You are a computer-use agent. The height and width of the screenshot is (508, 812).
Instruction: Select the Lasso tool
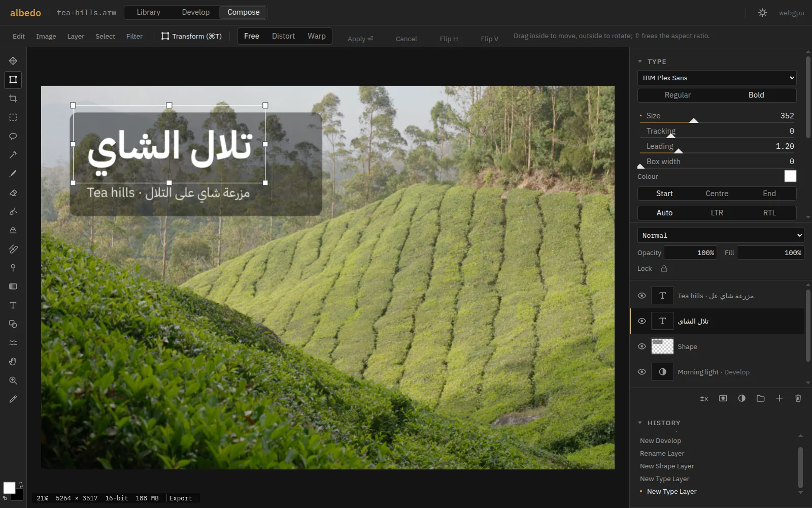pos(13,136)
